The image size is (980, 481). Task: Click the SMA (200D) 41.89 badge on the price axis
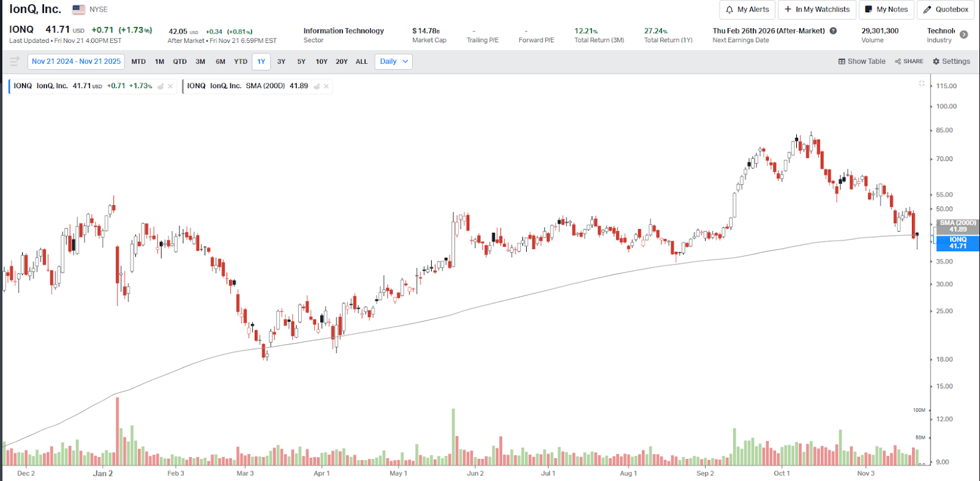[x=957, y=226]
